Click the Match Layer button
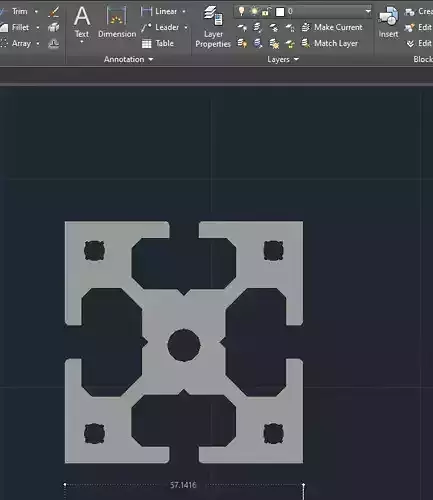 pyautogui.click(x=330, y=43)
